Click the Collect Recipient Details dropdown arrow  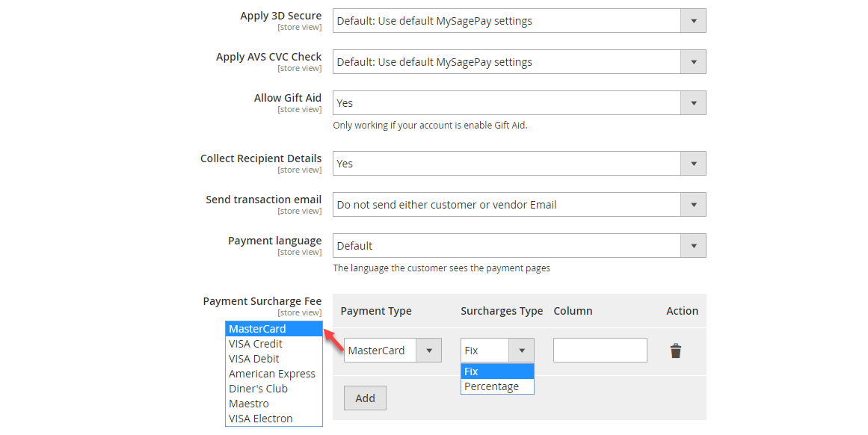[694, 163]
